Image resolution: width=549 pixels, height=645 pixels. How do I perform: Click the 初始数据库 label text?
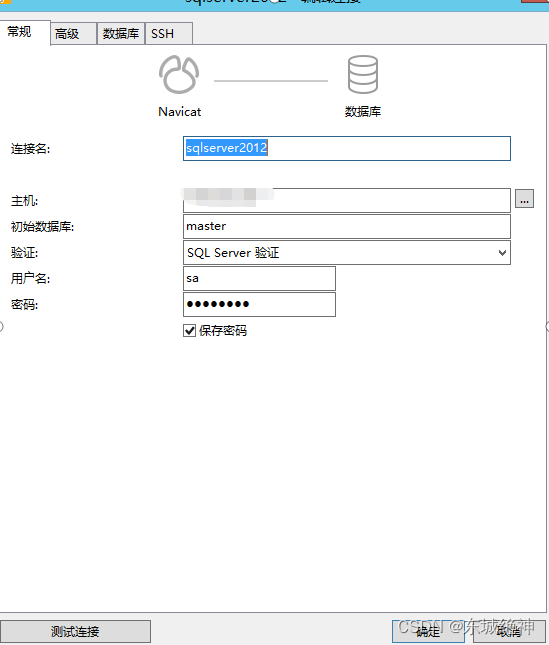pyautogui.click(x=42, y=227)
